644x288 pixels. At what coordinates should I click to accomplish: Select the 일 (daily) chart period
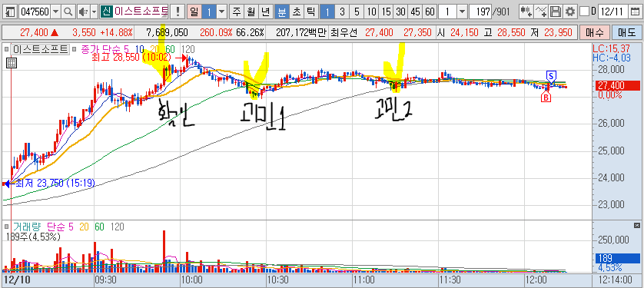194,12
